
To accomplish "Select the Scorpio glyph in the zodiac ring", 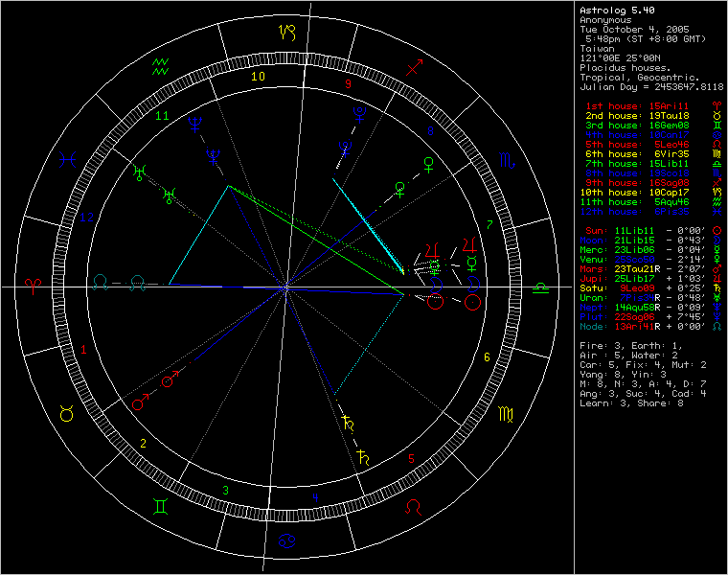I will pyautogui.click(x=507, y=160).
